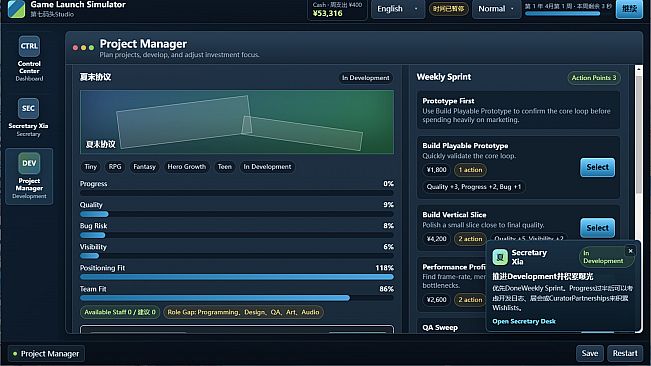Click the ¥2,600 cost chip
The width and height of the screenshot is (651, 366).
[436, 300]
